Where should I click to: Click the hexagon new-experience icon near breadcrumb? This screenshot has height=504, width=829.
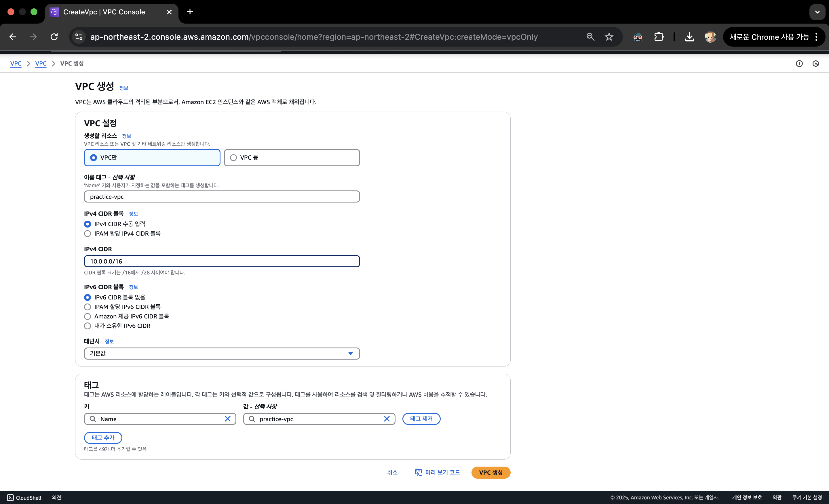[x=815, y=64]
